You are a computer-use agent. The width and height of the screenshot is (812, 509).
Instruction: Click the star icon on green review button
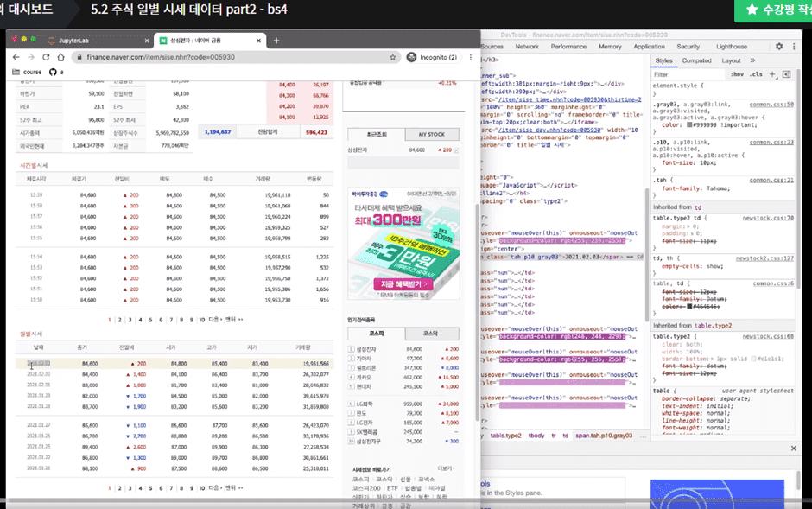(x=752, y=10)
